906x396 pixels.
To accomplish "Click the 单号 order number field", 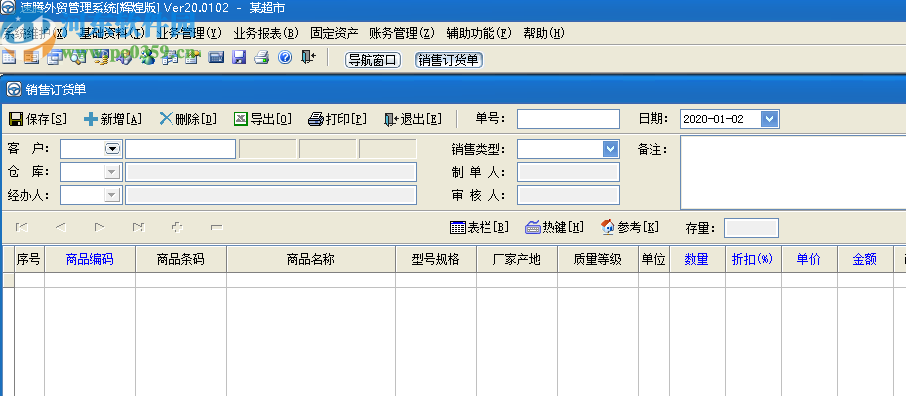I will click(568, 119).
